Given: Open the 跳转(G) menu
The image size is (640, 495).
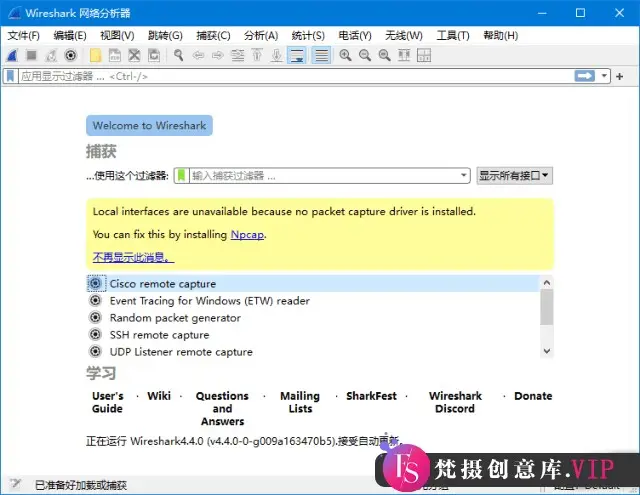Looking at the screenshot, I should pos(165,36).
